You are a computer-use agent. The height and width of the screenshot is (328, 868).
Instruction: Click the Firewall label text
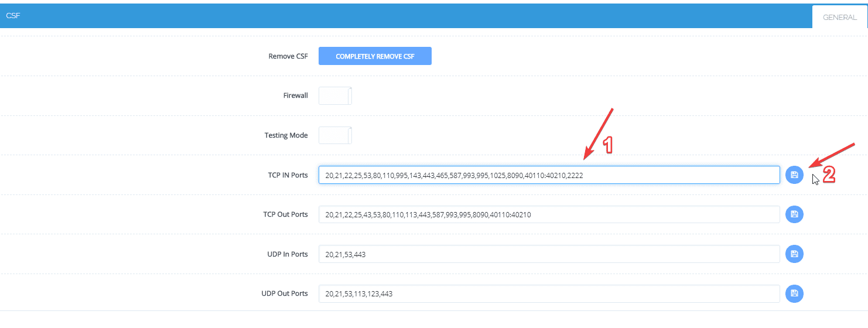click(295, 95)
